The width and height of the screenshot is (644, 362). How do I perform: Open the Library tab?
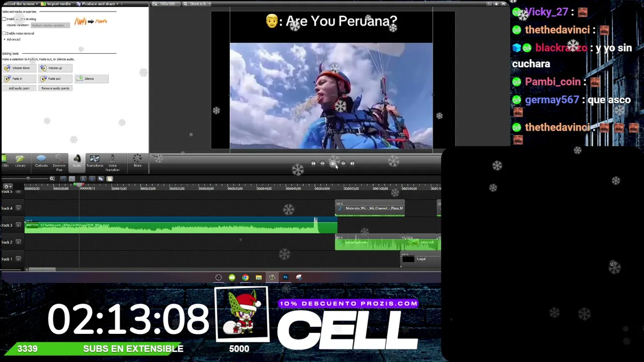coord(20,161)
